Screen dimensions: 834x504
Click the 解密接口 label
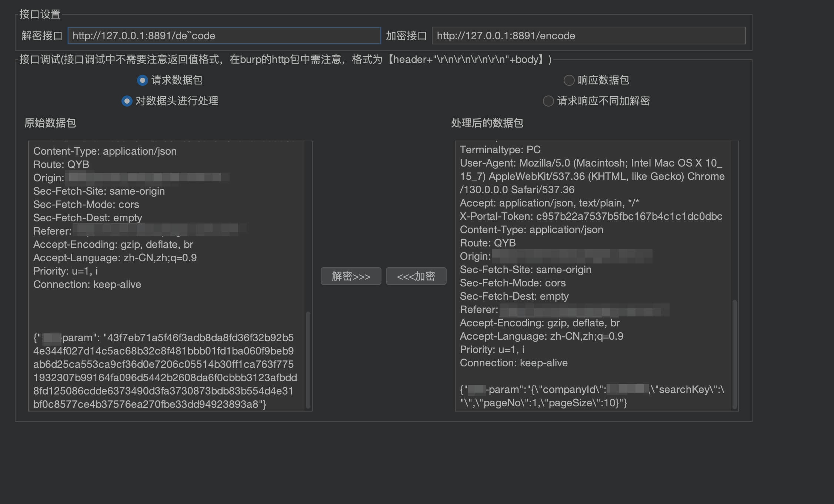click(x=42, y=36)
